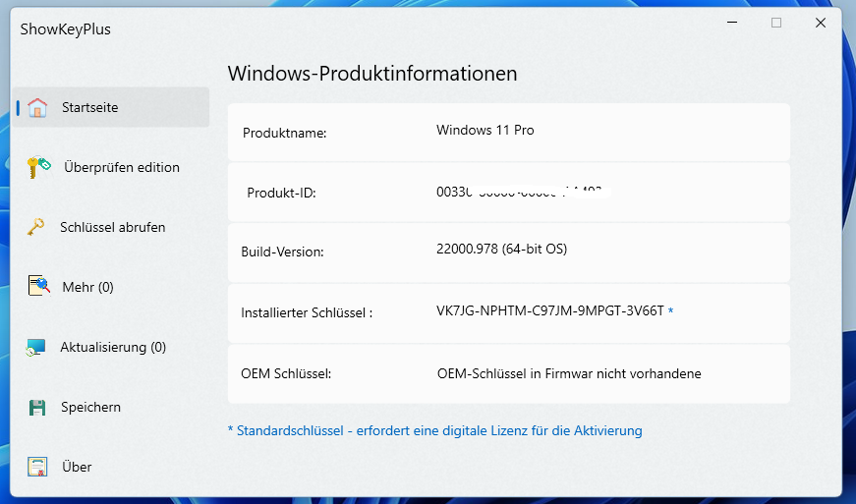This screenshot has width=856, height=504.
Task: Click the ShowKeyPlus window title
Action: [66, 29]
